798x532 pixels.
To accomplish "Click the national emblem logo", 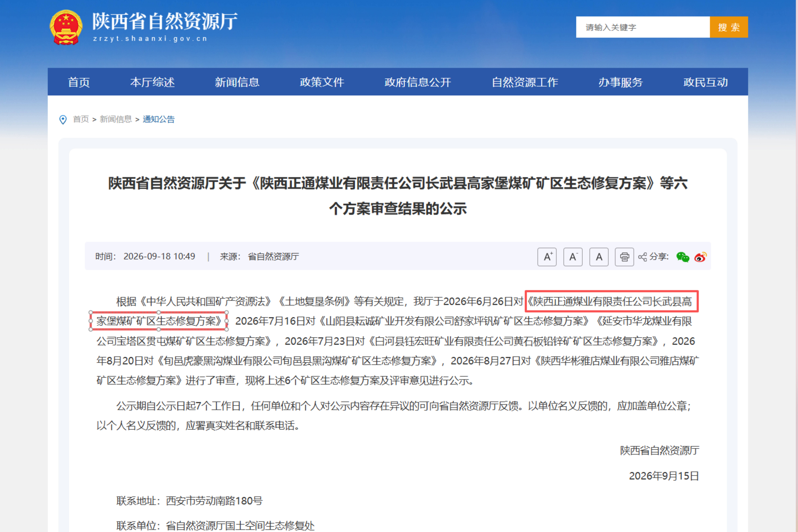I will tap(66, 27).
